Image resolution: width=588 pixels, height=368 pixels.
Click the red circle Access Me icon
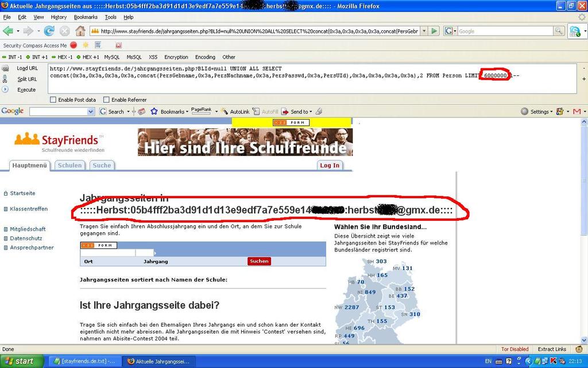73,45
